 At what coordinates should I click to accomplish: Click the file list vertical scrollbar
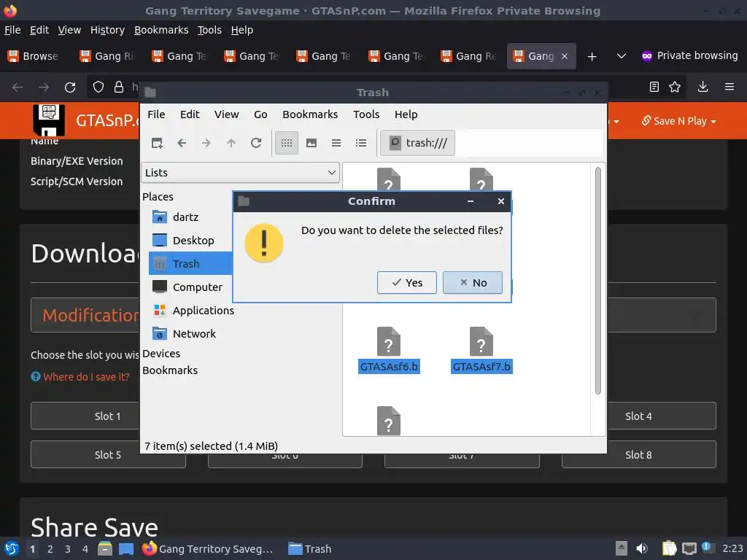(x=598, y=281)
